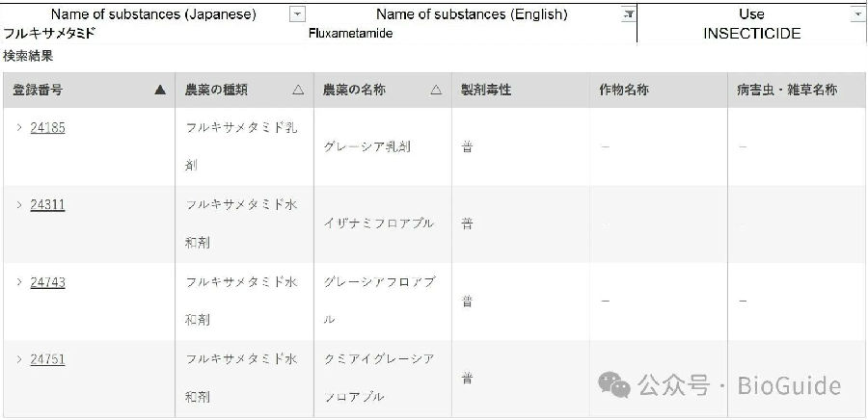Viewport: 868px width, 420px height.
Task: Open registration number 24185 link
Action: tap(47, 127)
